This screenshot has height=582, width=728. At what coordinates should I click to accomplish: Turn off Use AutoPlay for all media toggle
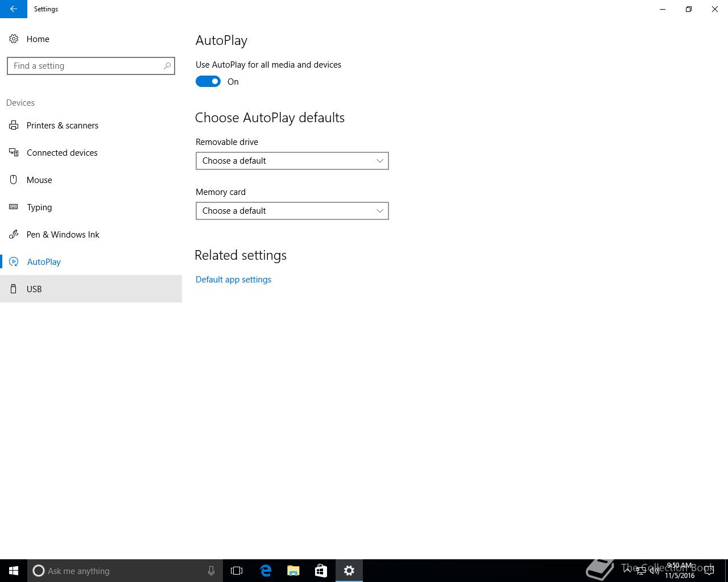click(208, 81)
